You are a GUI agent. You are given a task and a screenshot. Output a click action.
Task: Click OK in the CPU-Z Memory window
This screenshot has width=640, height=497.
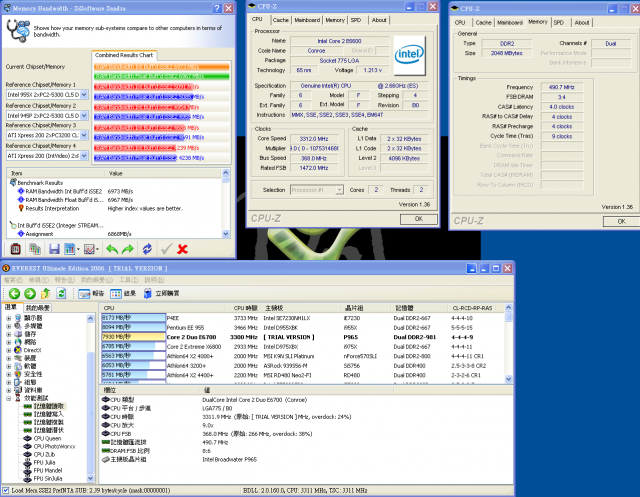[621, 222]
